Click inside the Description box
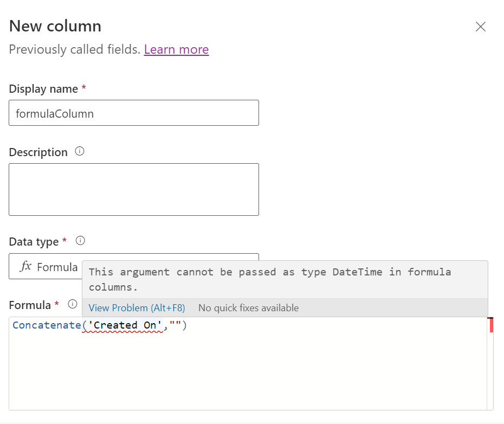Viewport: 504px width, 424px height. tap(133, 189)
